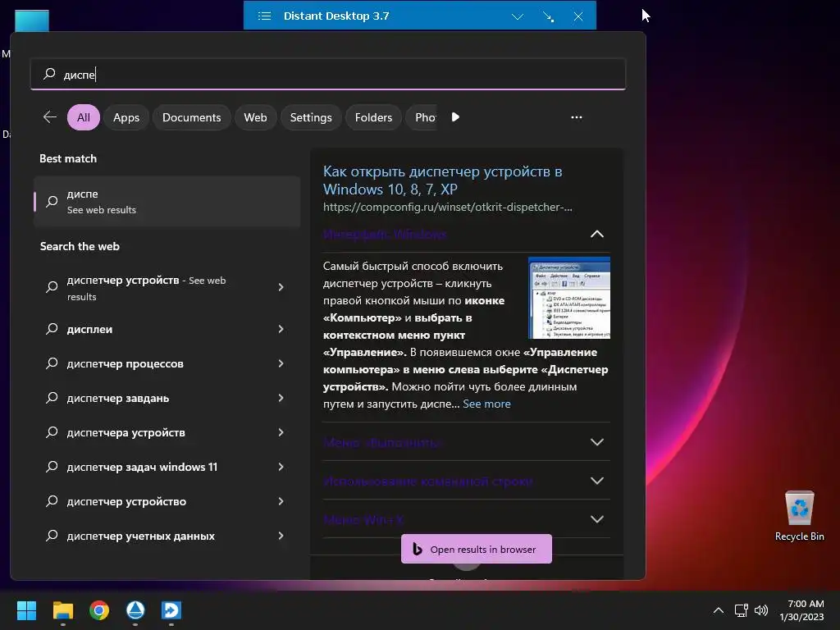Click the network status tray icon
The image size is (840, 630).
[741, 610]
